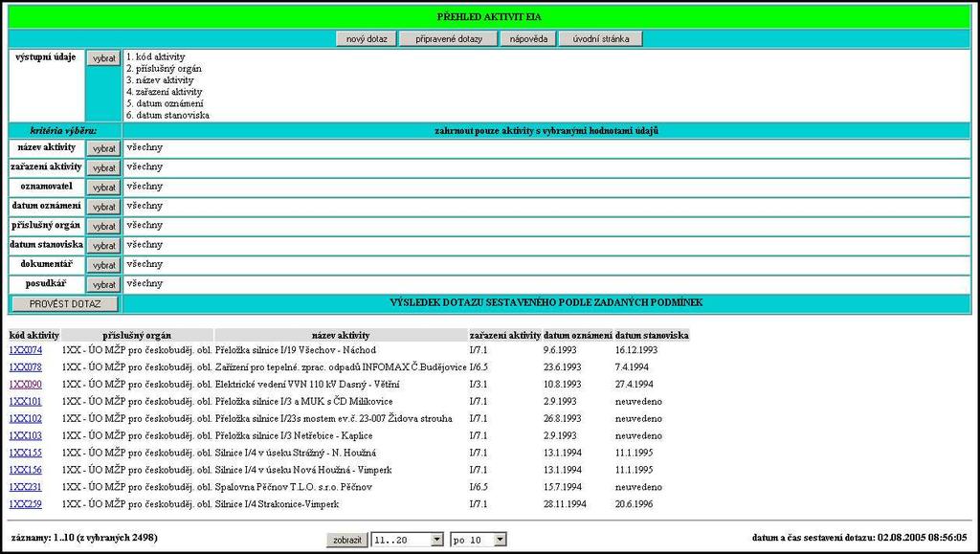This screenshot has width=980, height=554.
Task: Click date cell '16.12.1993'
Action: [x=636, y=350]
